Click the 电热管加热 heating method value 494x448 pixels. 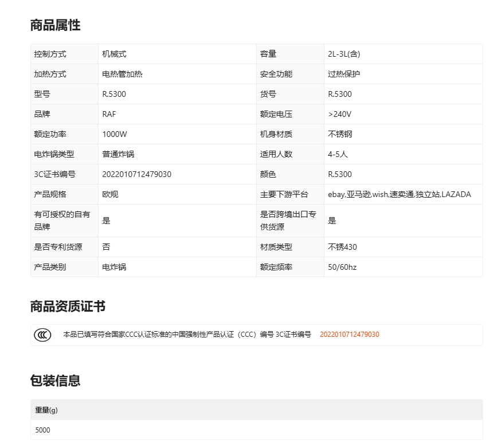coord(122,74)
